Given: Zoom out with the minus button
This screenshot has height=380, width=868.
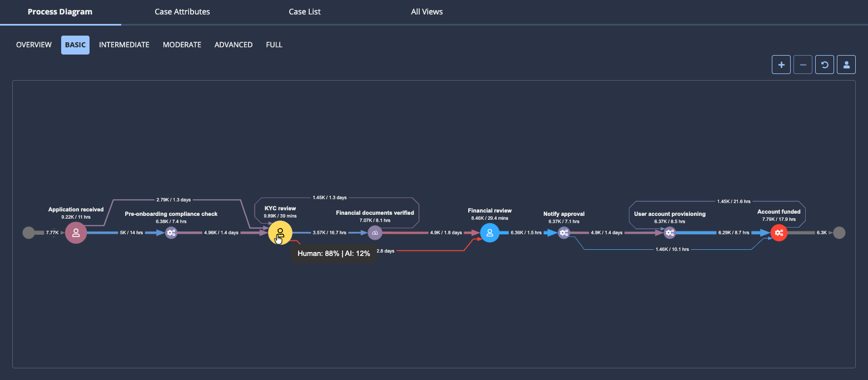Looking at the screenshot, I should [x=803, y=65].
